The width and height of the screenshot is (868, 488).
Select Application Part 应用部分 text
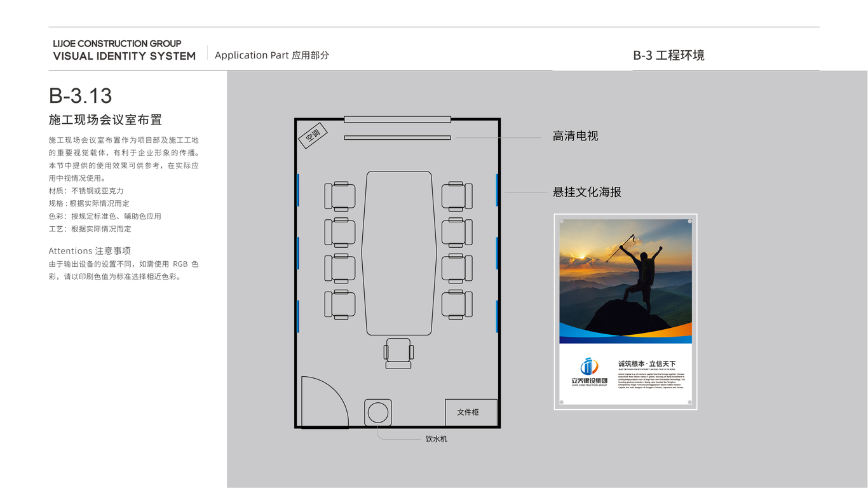click(x=272, y=55)
